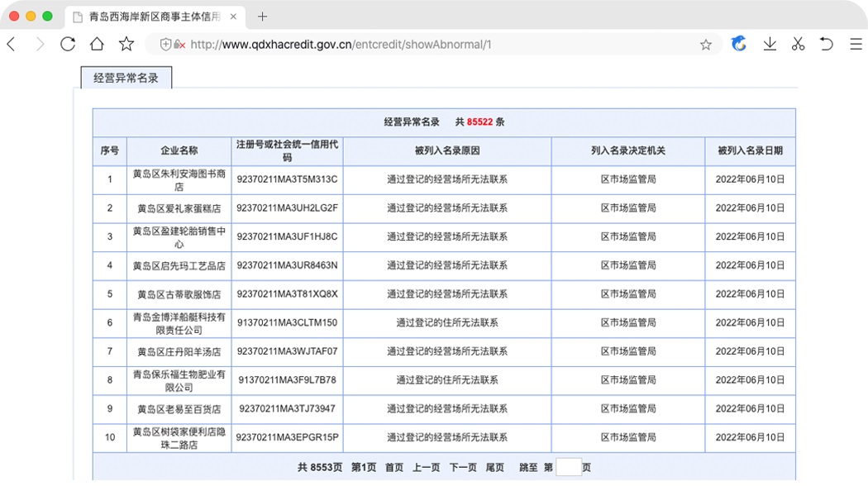Screen dimensions: 868x486
Task: Open a new tab with plus button
Action: point(263,17)
